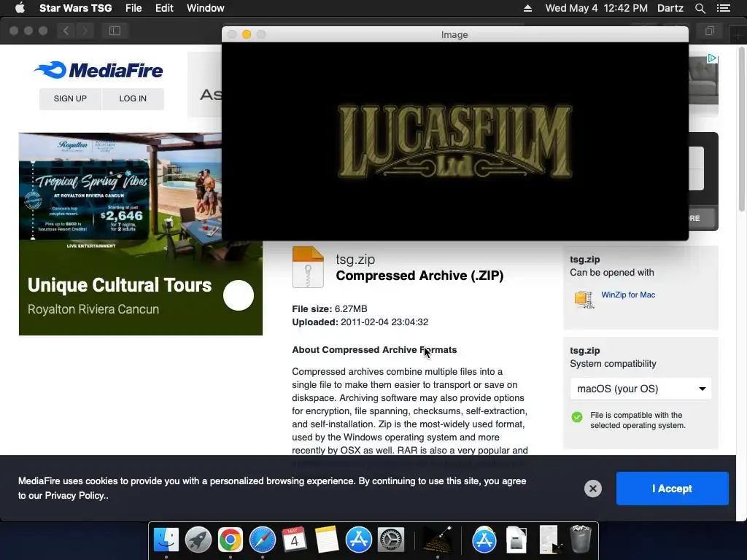Screen dimensions: 747x560
Task: Click the Unique Cultural Tours headline
Action: 120,285
